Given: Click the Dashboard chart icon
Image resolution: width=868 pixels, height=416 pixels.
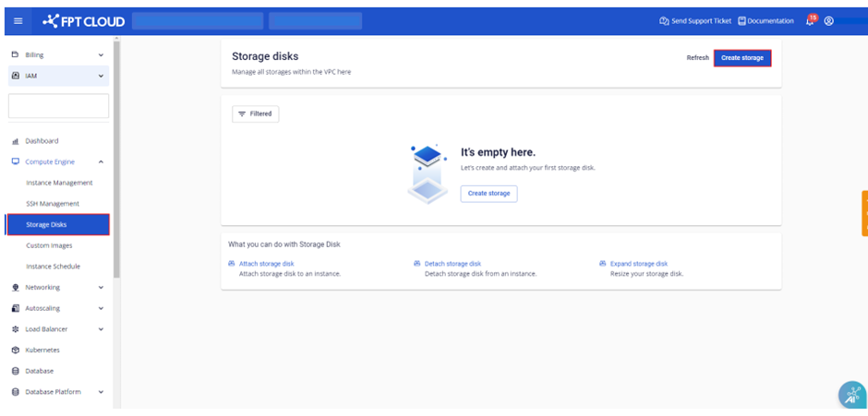Looking at the screenshot, I should (x=16, y=141).
